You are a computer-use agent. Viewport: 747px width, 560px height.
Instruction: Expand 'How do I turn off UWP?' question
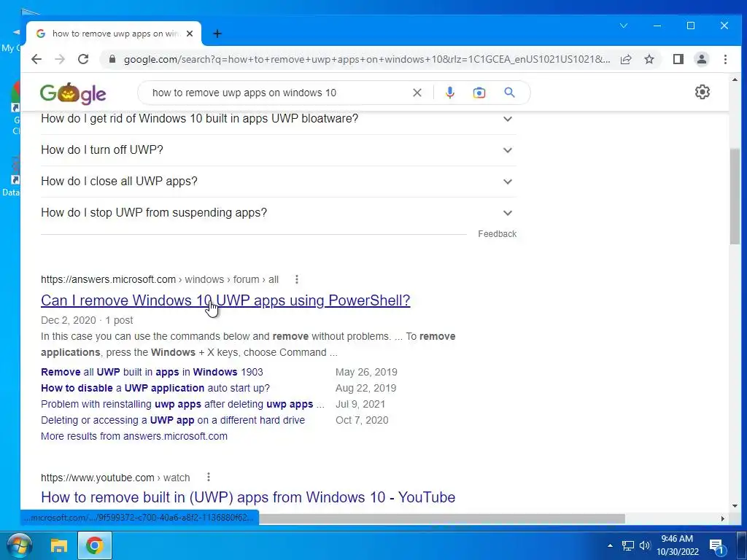click(278, 150)
